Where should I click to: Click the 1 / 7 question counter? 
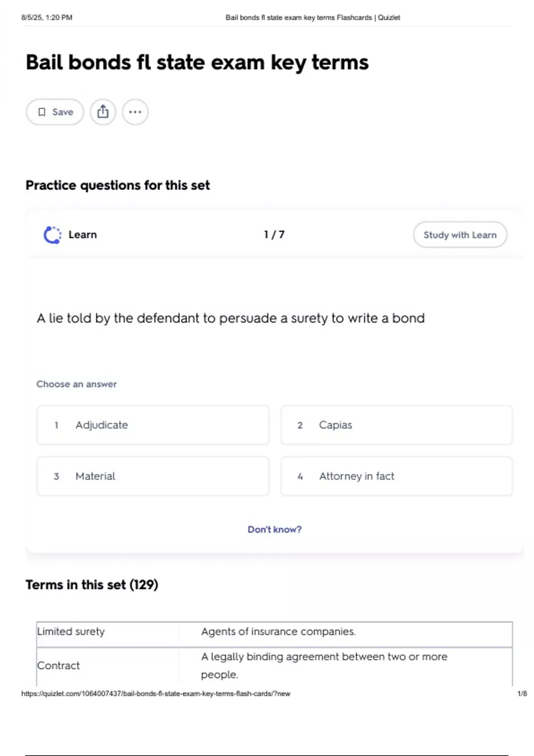coord(274,235)
